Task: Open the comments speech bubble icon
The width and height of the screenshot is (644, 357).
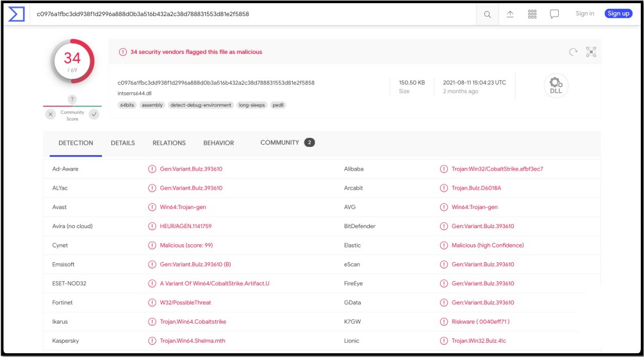Action: (x=554, y=14)
